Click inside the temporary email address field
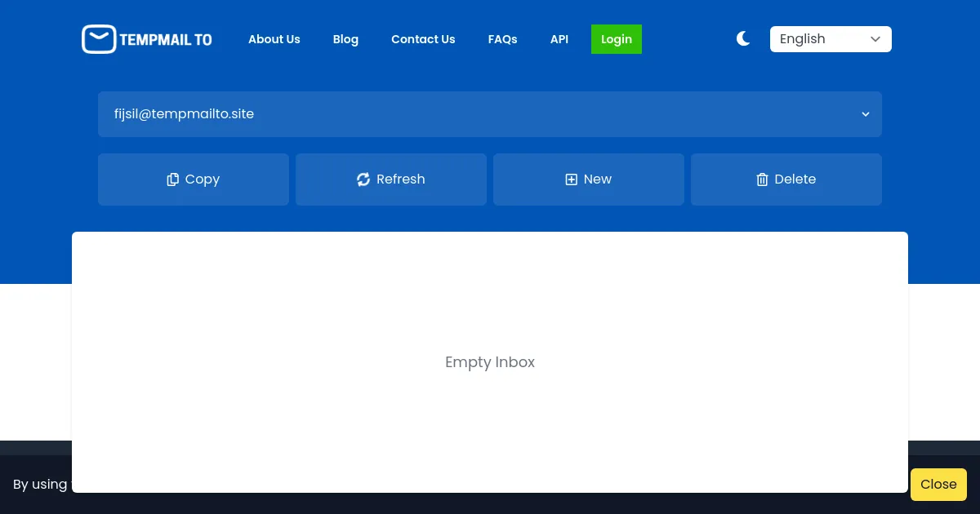 pos(327,114)
